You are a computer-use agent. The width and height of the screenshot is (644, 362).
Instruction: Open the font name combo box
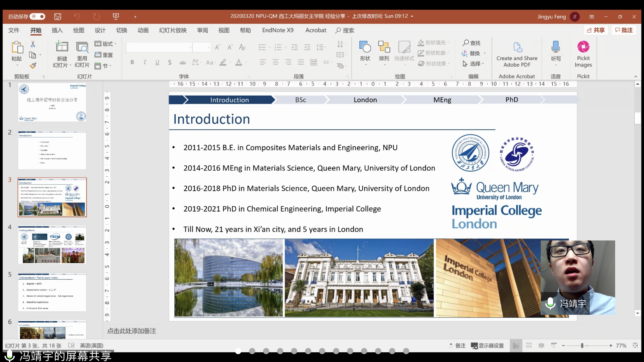159,47
